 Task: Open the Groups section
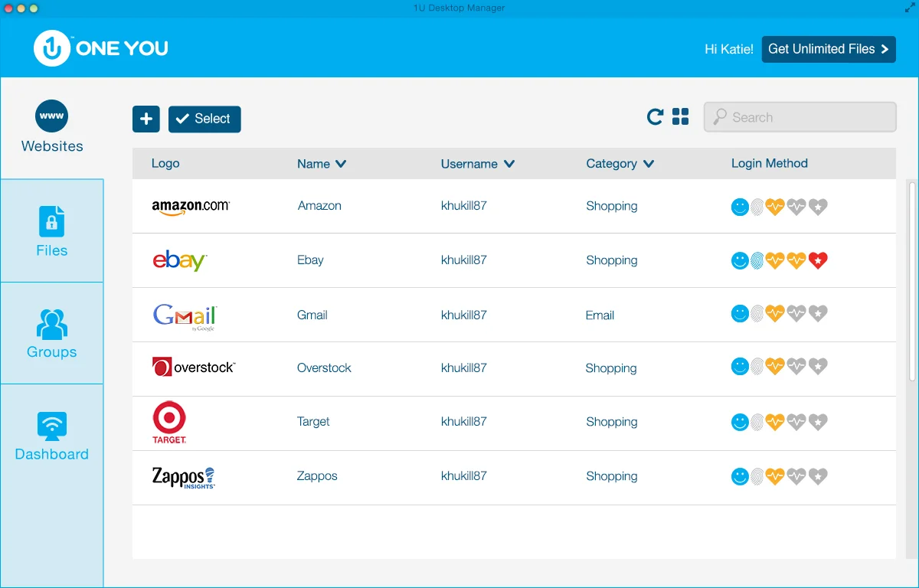coord(52,333)
